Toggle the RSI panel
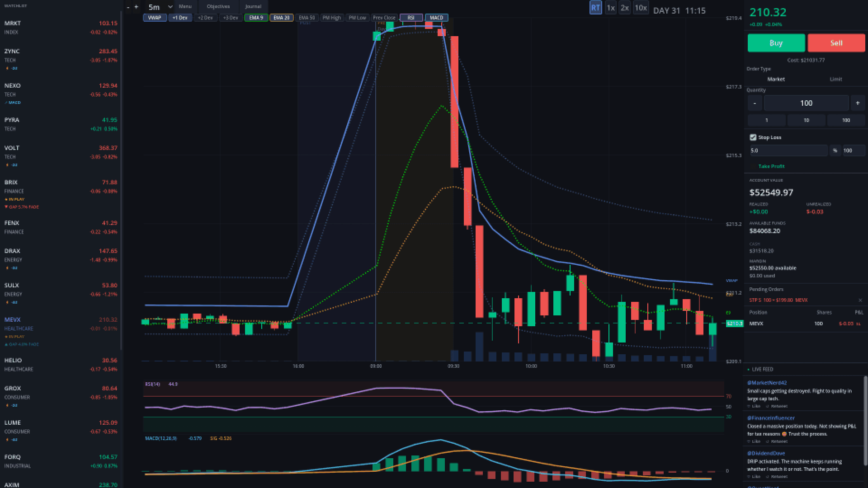The height and width of the screenshot is (488, 868). pyautogui.click(x=411, y=18)
